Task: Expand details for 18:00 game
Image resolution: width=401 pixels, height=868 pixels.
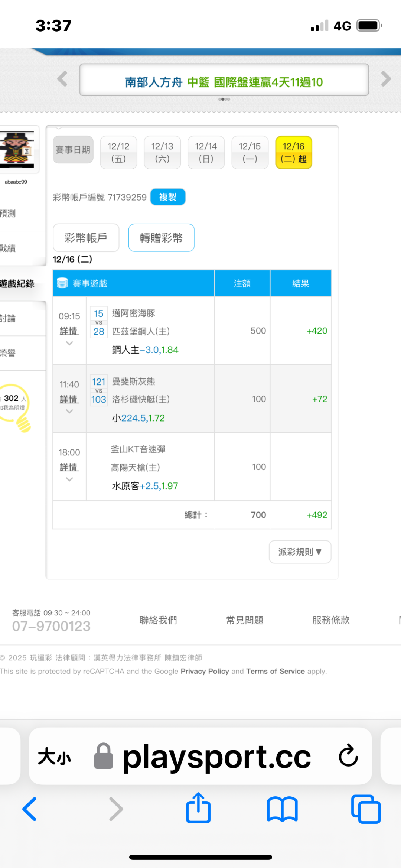Action: 69,468
